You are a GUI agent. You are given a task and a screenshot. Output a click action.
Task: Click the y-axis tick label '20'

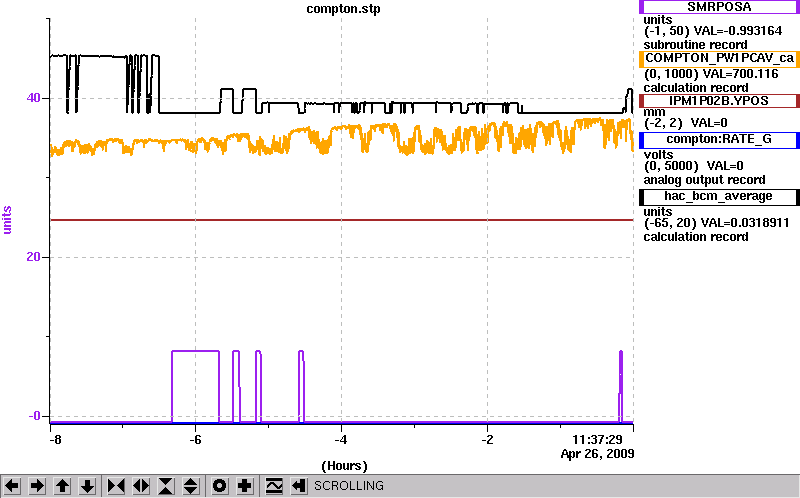point(33,257)
